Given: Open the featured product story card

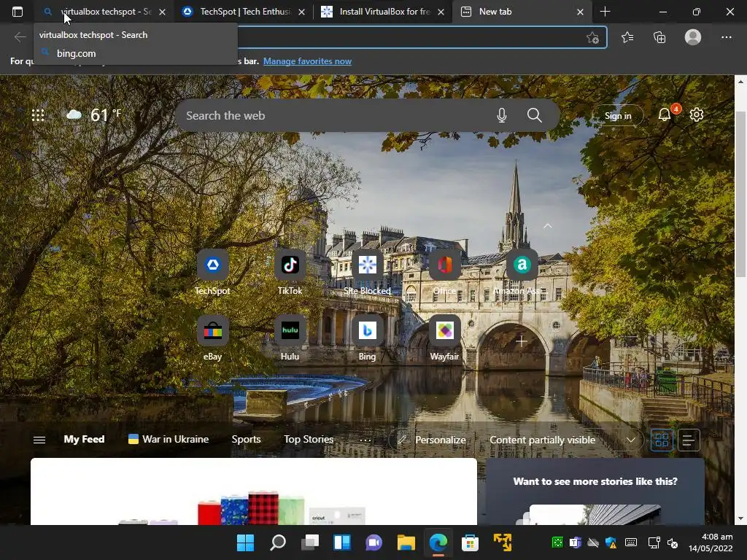Looking at the screenshot, I should (x=253, y=491).
